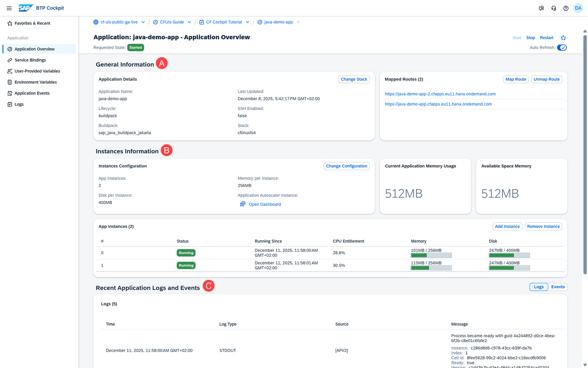Image resolution: width=588 pixels, height=368 pixels.
Task: Click the Log Type column header
Action: click(x=228, y=324)
